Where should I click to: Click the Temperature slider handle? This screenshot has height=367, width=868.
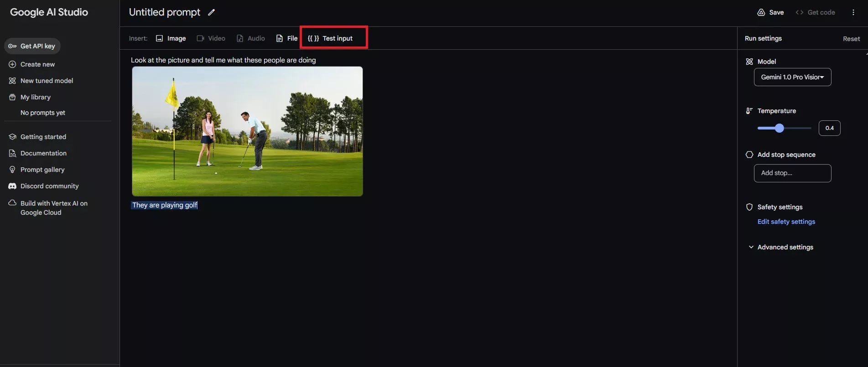tap(780, 128)
